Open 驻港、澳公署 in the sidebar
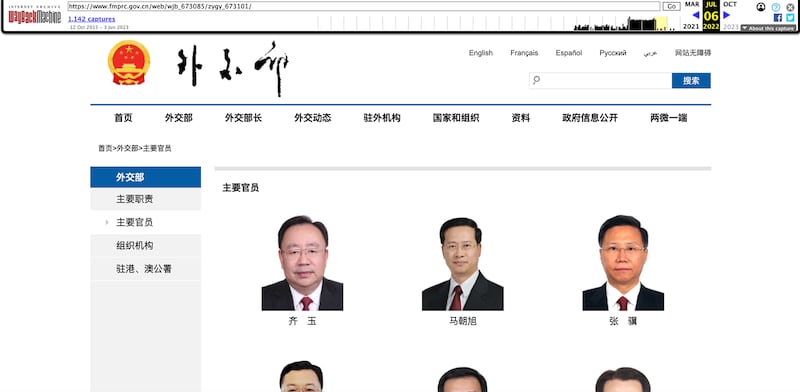 tap(145, 269)
